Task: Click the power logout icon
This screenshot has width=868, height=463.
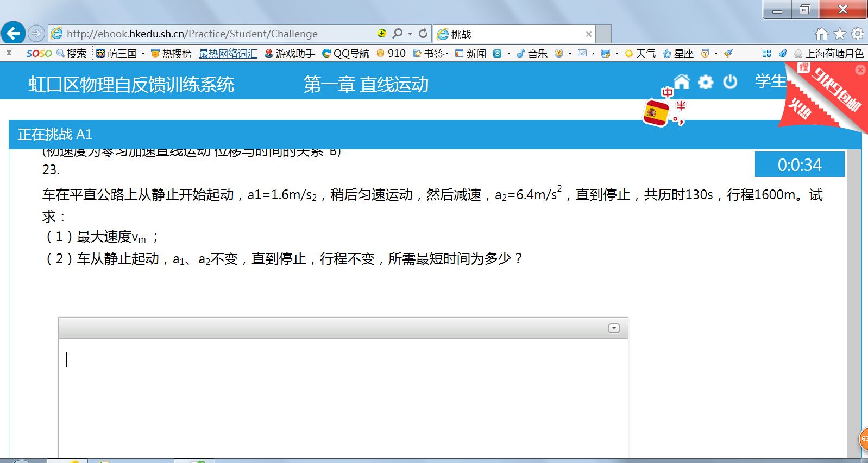Action: point(730,81)
